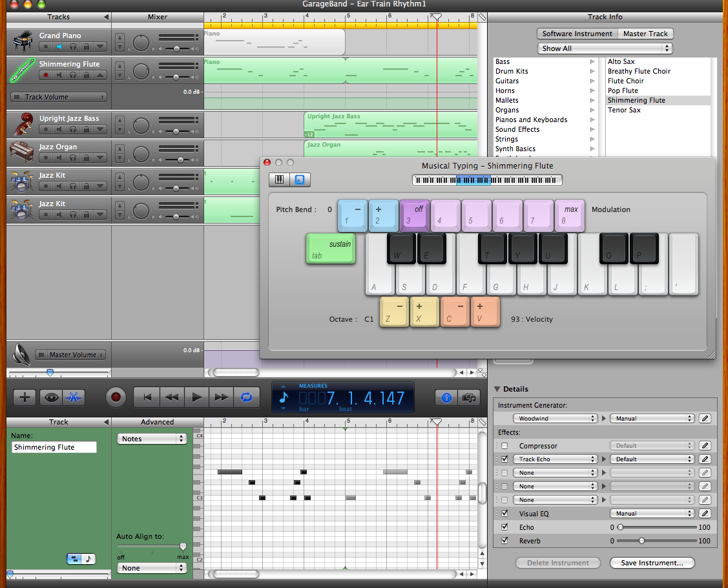Enable recording on Shimmering Flute track
Screen dimensions: 728x588
tap(45, 75)
